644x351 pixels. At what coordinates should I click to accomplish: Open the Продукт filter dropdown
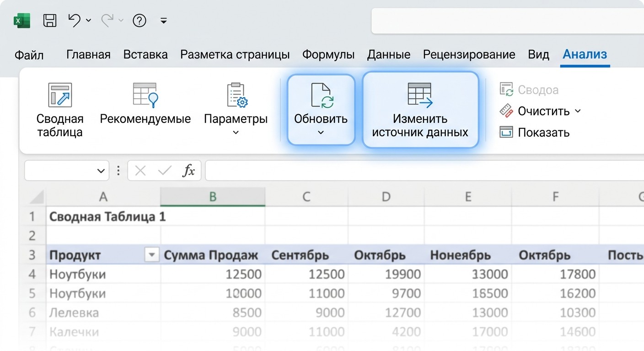point(151,255)
